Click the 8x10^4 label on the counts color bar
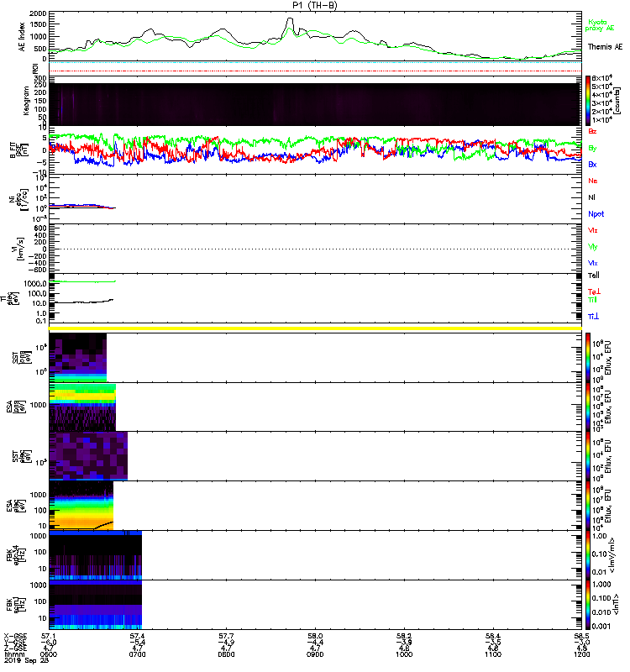630x672 pixels. (x=601, y=78)
